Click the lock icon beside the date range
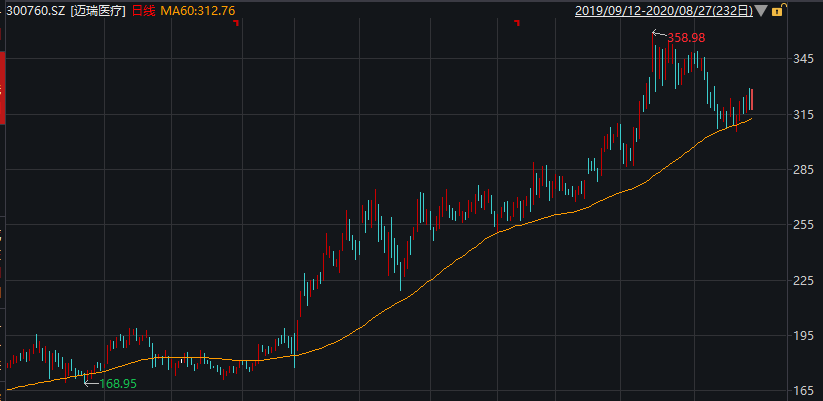The width and height of the screenshot is (823, 401). (778, 10)
